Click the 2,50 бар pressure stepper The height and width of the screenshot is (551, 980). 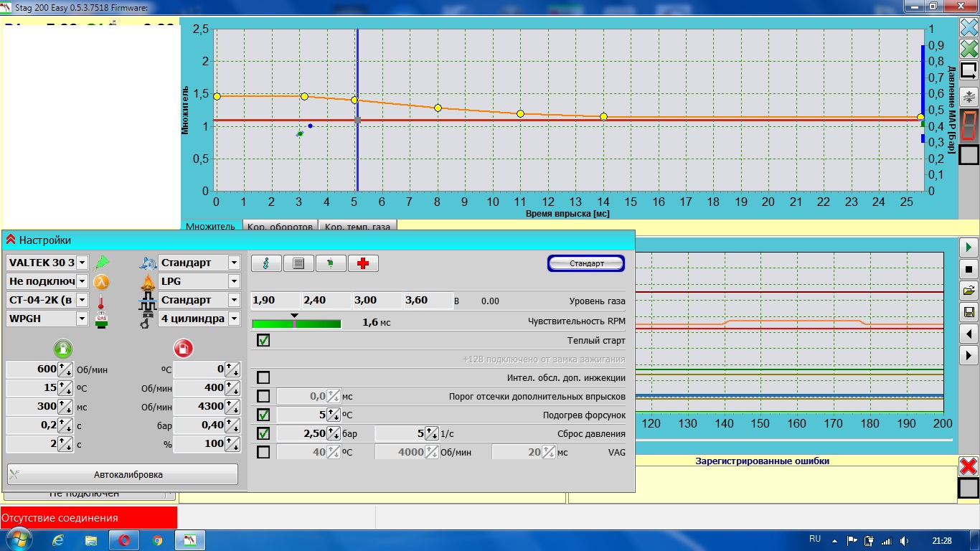(x=333, y=433)
